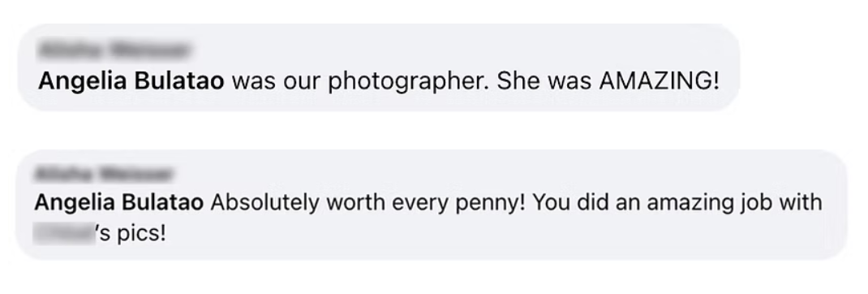The height and width of the screenshot is (294, 868).
Task: Click the blurred name before "'s pics!"
Action: click(x=63, y=234)
